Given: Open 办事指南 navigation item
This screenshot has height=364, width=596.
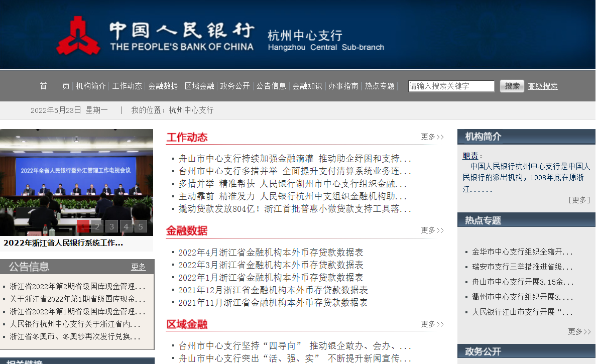Looking at the screenshot, I should [x=343, y=86].
